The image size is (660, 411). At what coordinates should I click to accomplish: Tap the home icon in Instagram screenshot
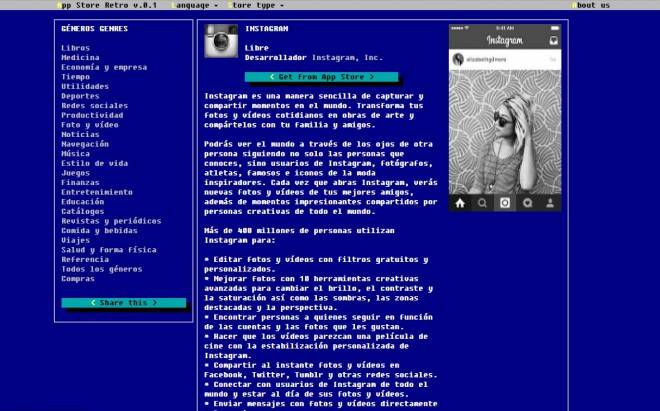[460, 203]
